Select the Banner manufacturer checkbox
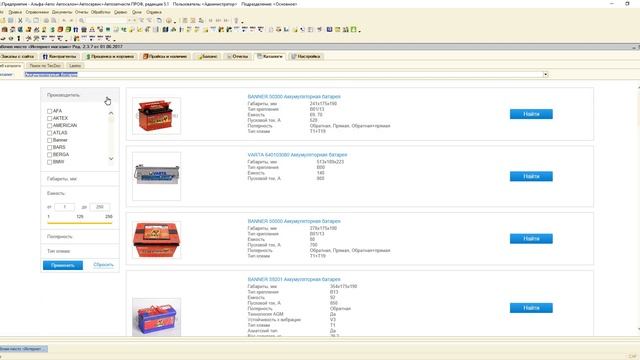The image size is (640, 360). click(49, 140)
